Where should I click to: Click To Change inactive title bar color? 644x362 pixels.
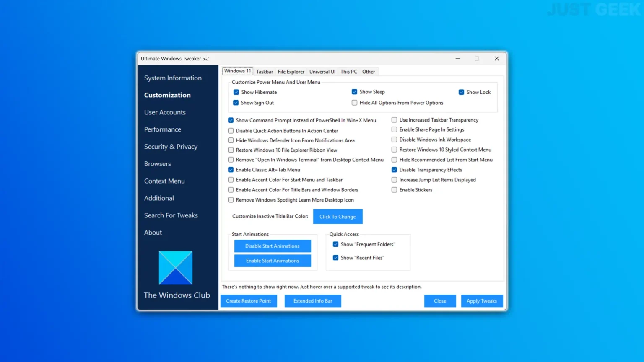coord(338,217)
